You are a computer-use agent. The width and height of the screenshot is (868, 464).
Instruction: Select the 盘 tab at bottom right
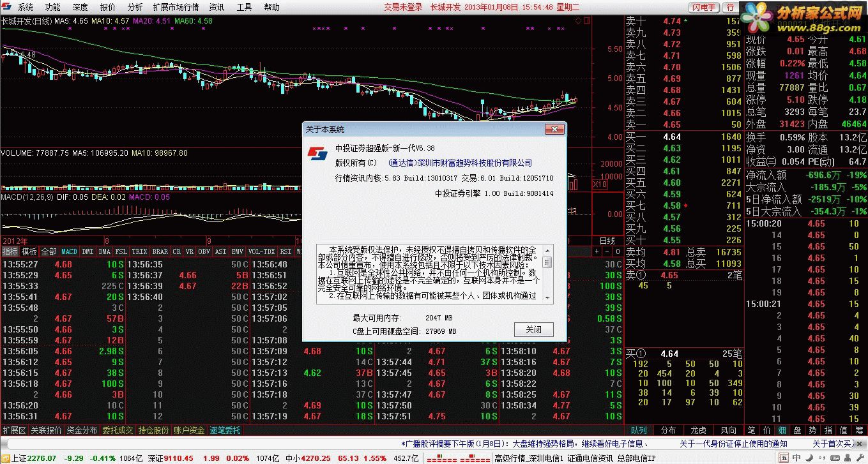coord(798,431)
